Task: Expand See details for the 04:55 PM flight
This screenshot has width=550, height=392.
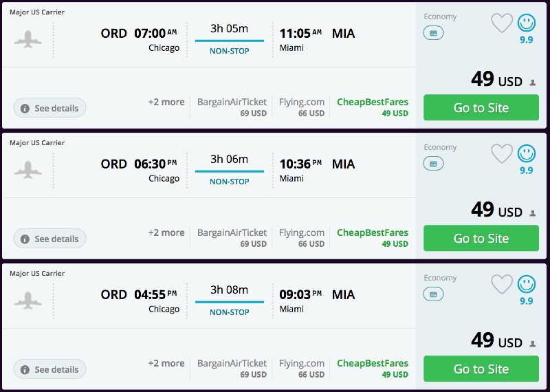Action: pyautogui.click(x=49, y=369)
